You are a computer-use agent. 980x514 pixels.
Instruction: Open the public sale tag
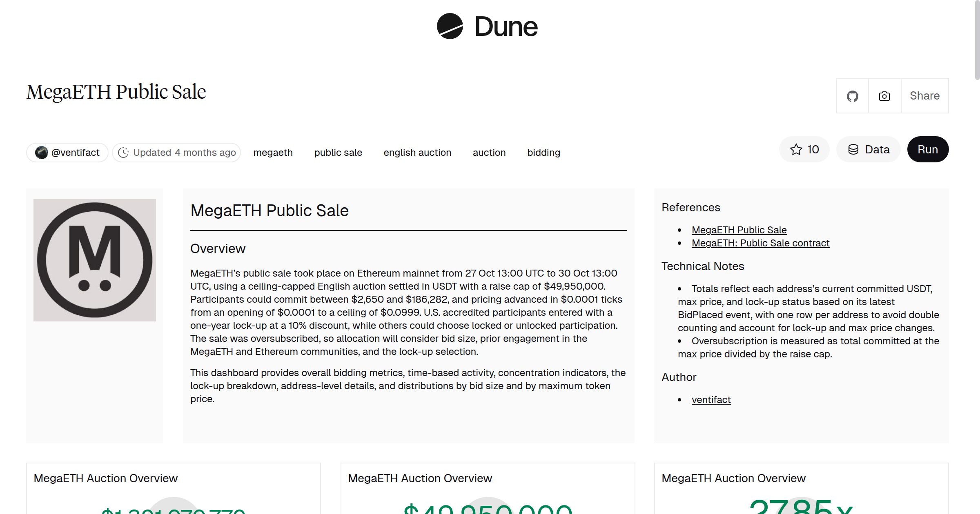coord(338,152)
